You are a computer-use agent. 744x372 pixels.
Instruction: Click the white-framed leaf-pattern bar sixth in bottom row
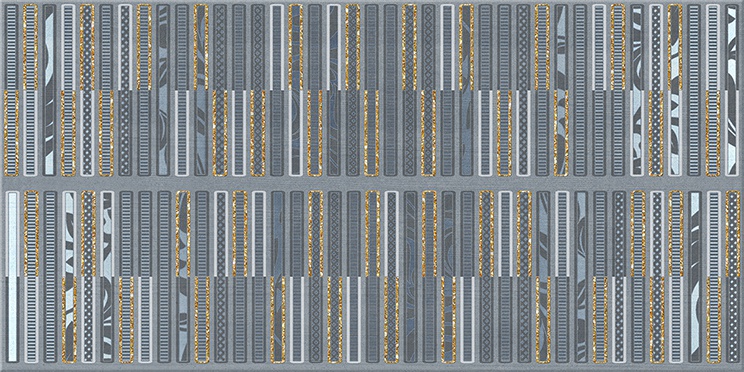106,277
